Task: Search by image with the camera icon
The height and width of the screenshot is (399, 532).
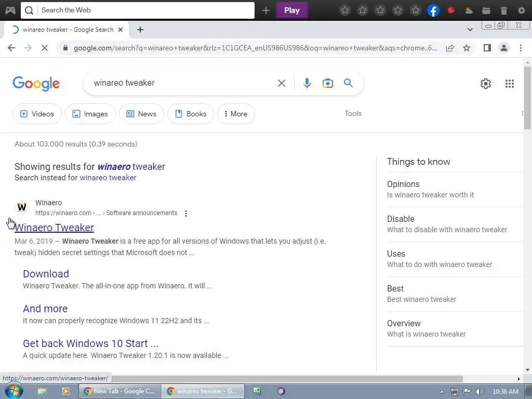Action: [327, 83]
